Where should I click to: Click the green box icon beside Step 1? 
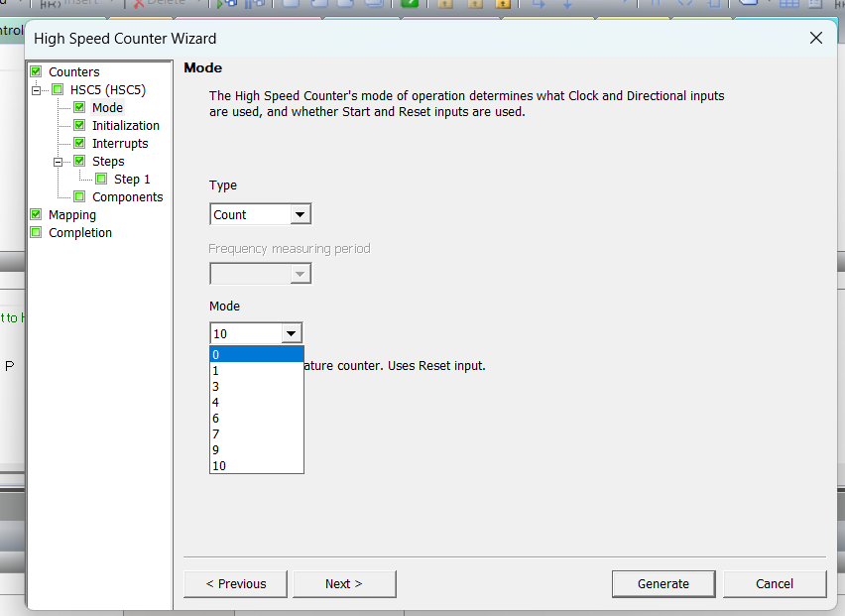point(101,179)
